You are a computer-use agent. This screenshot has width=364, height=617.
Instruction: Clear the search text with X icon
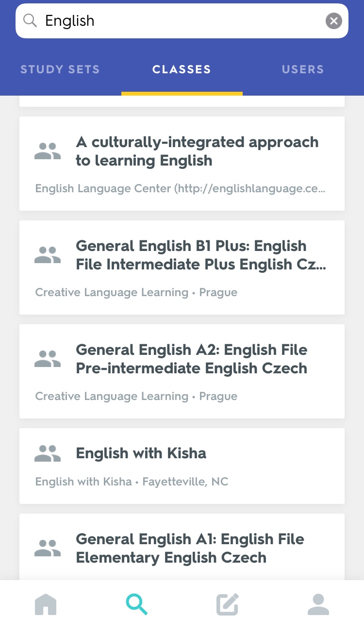[333, 21]
